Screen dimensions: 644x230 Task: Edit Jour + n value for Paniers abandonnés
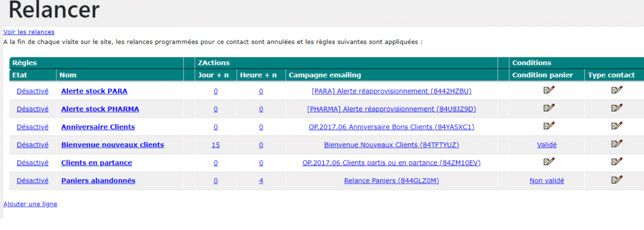click(216, 181)
